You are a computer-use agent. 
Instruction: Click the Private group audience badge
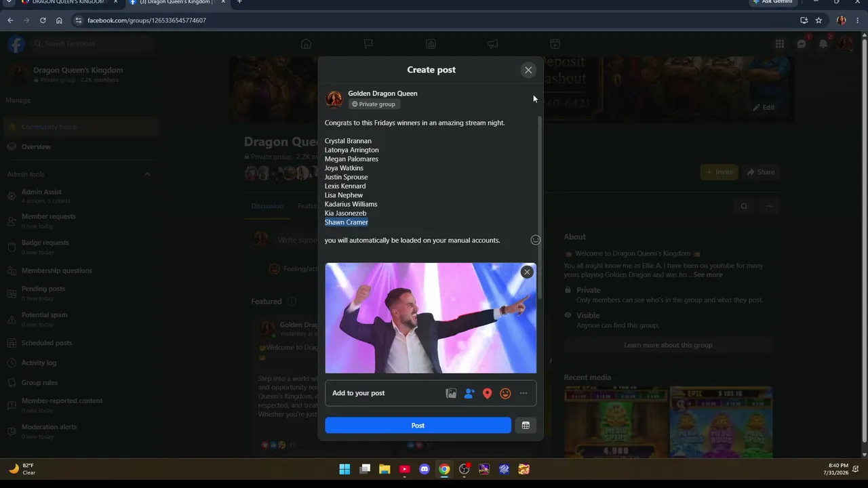click(x=374, y=104)
